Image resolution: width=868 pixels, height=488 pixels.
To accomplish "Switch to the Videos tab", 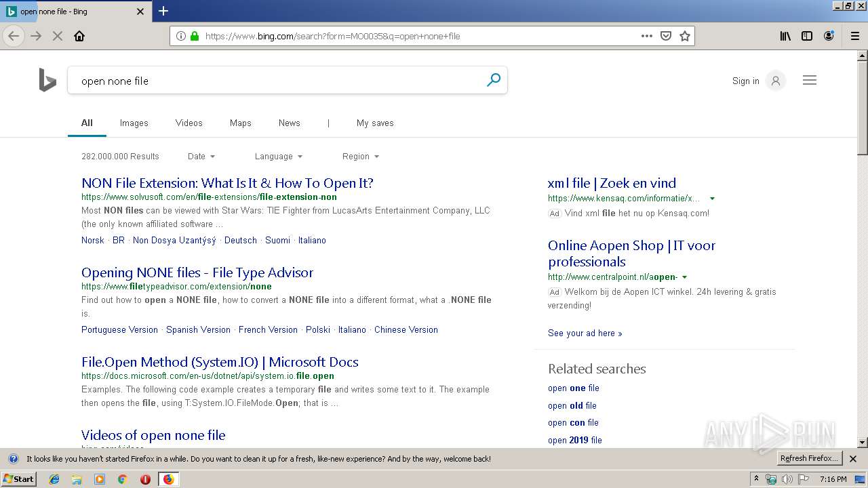I will [x=189, y=123].
